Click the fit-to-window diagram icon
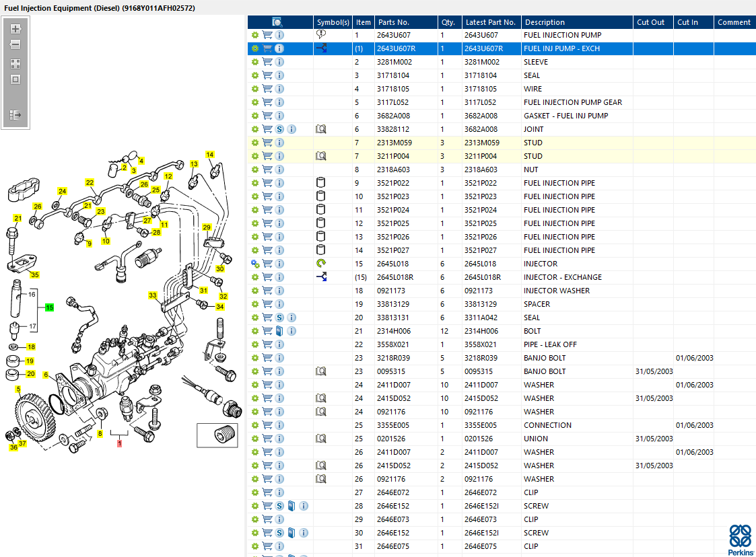 coord(15,79)
